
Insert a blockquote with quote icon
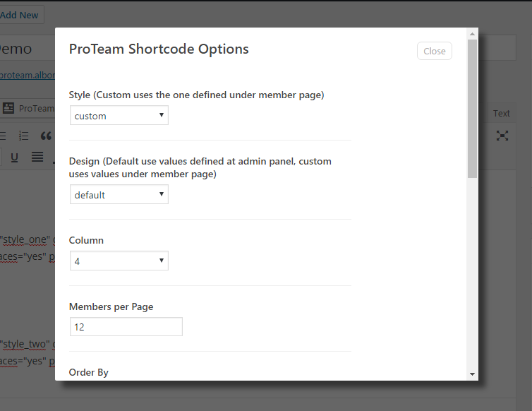click(x=46, y=136)
